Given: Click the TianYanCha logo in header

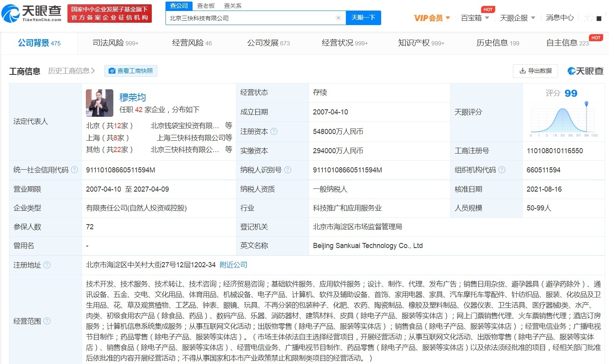Looking at the screenshot, I should click(32, 14).
